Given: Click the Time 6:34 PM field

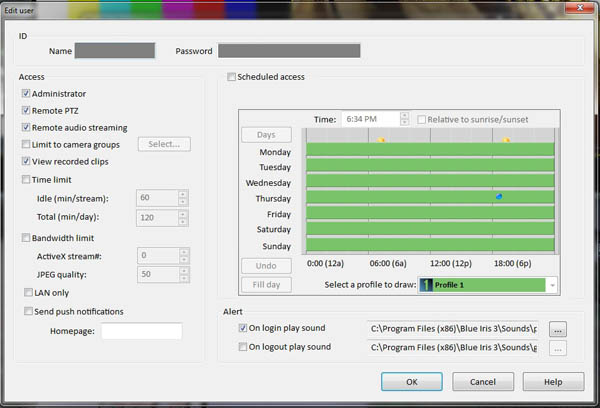Looking at the screenshot, I should (x=371, y=119).
